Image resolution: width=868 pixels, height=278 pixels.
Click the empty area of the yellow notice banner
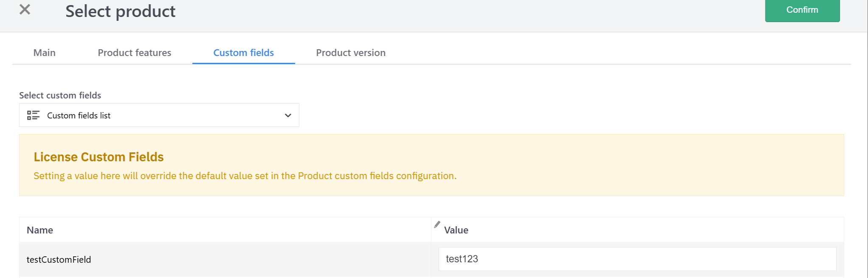click(637, 166)
